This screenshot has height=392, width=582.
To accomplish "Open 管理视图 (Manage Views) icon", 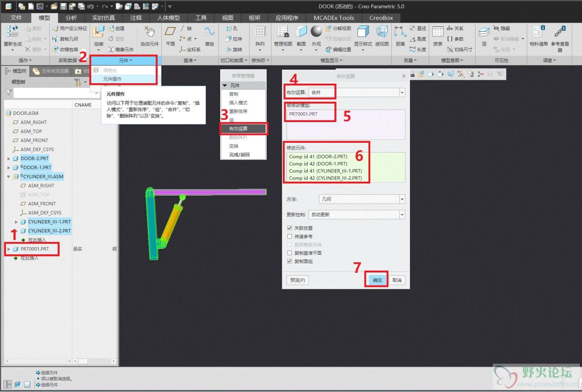I will [283, 32].
